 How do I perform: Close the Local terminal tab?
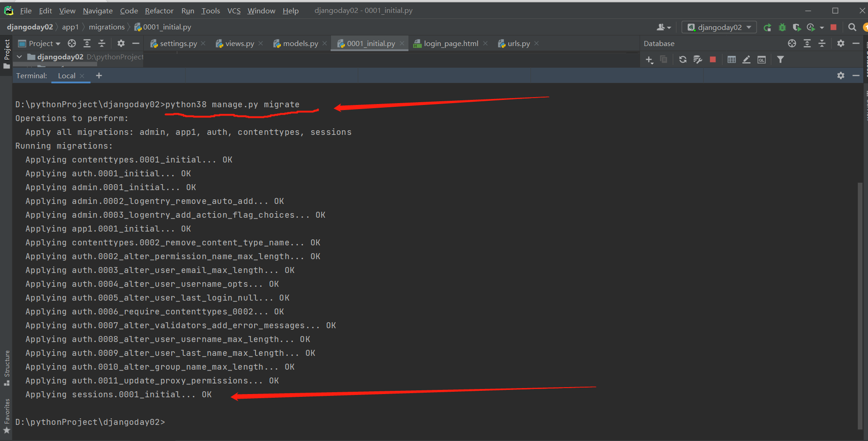click(x=82, y=76)
